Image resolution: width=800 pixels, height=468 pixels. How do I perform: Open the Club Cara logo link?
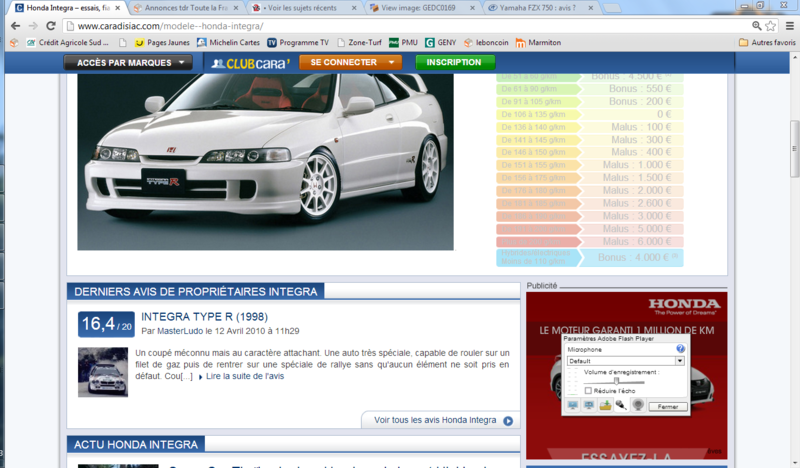pyautogui.click(x=251, y=63)
